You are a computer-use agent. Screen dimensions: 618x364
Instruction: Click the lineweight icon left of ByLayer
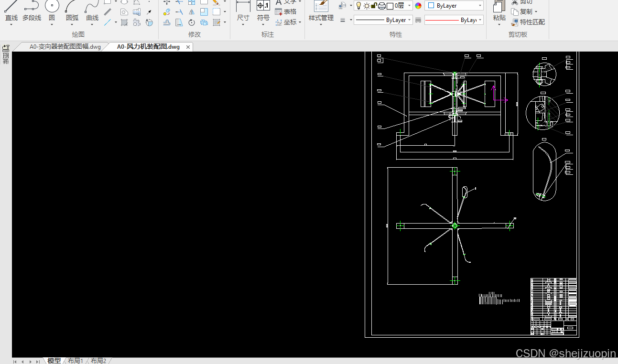[x=343, y=20]
